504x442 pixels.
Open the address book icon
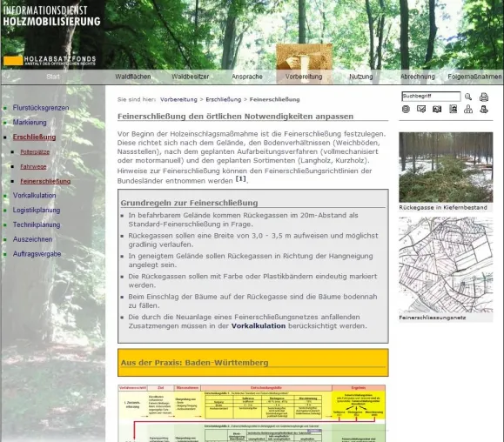tap(453, 110)
